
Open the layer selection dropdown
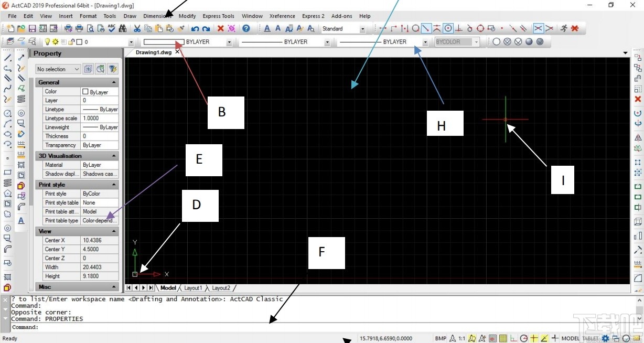pyautogui.click(x=131, y=41)
